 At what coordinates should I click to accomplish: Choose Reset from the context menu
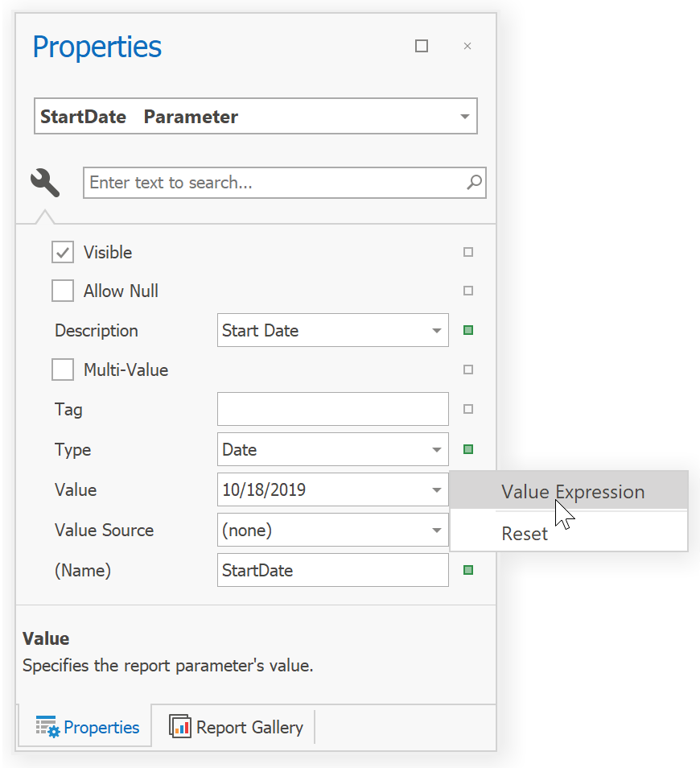[x=524, y=533]
